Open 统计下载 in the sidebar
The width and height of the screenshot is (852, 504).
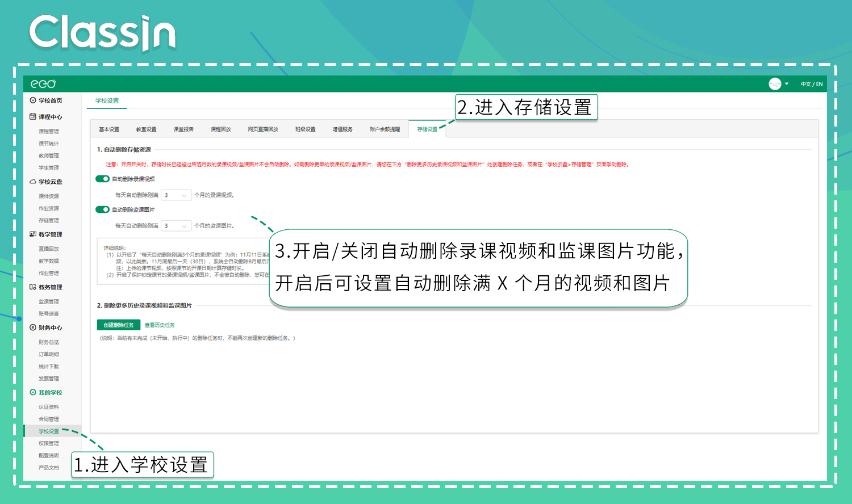(49, 367)
